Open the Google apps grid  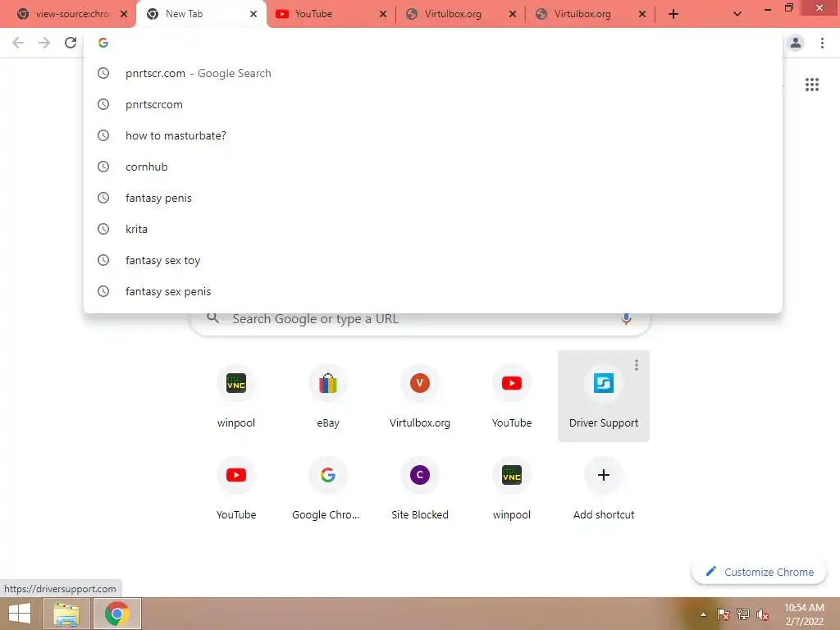(811, 84)
